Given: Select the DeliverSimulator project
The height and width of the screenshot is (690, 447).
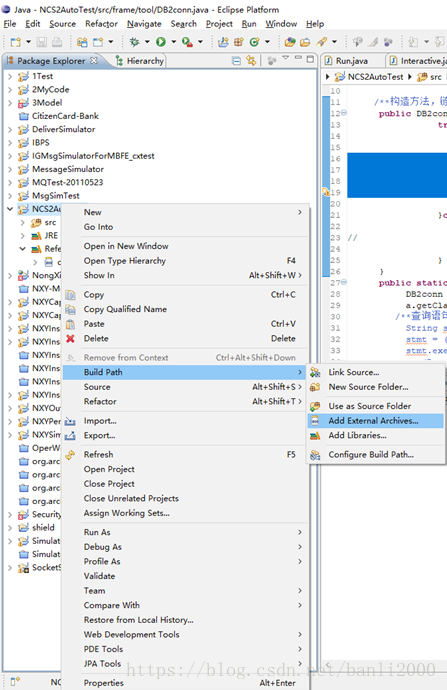Looking at the screenshot, I should pyautogui.click(x=63, y=129).
